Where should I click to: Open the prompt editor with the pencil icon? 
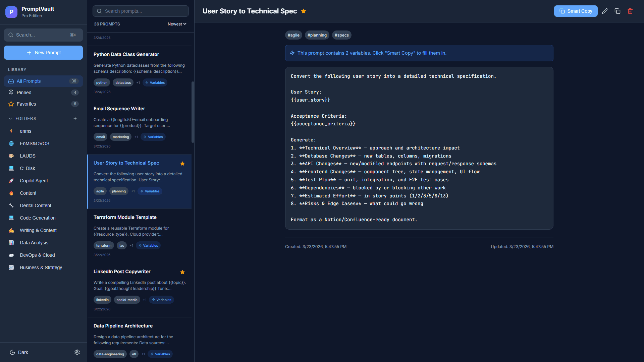coord(605,11)
